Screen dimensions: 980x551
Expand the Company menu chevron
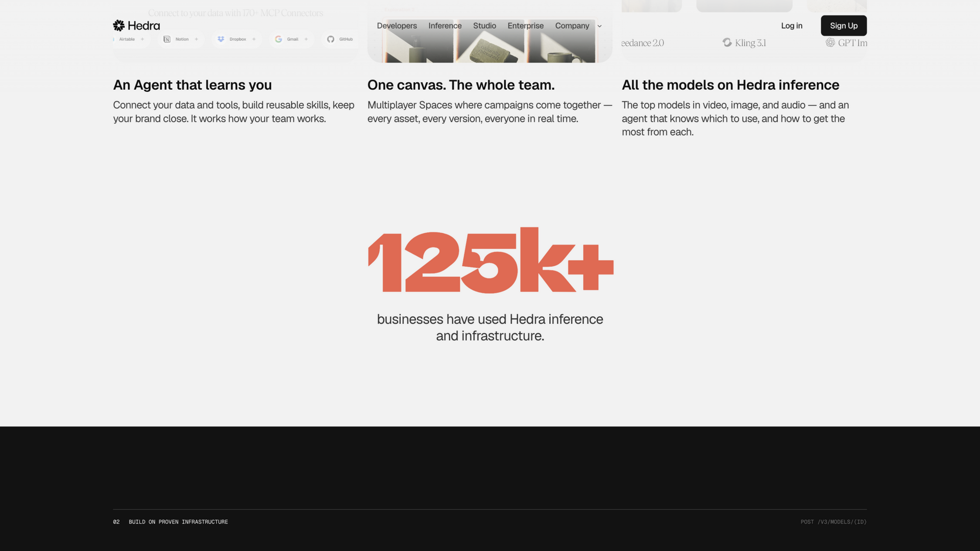(600, 26)
